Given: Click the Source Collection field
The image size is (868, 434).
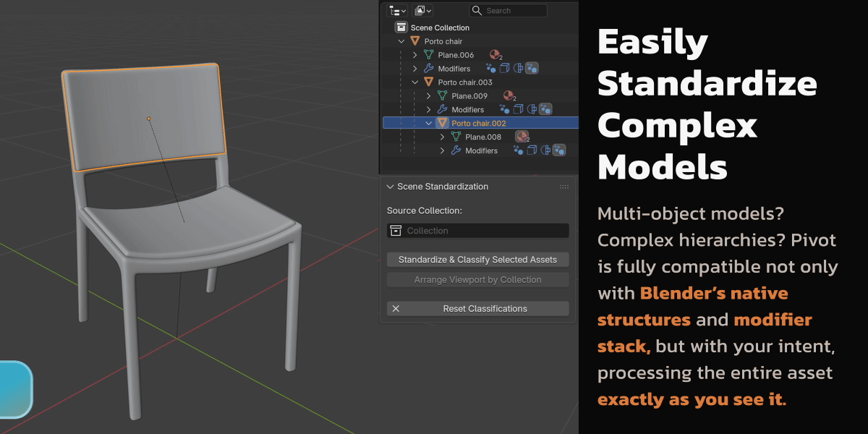Looking at the screenshot, I should click(477, 231).
